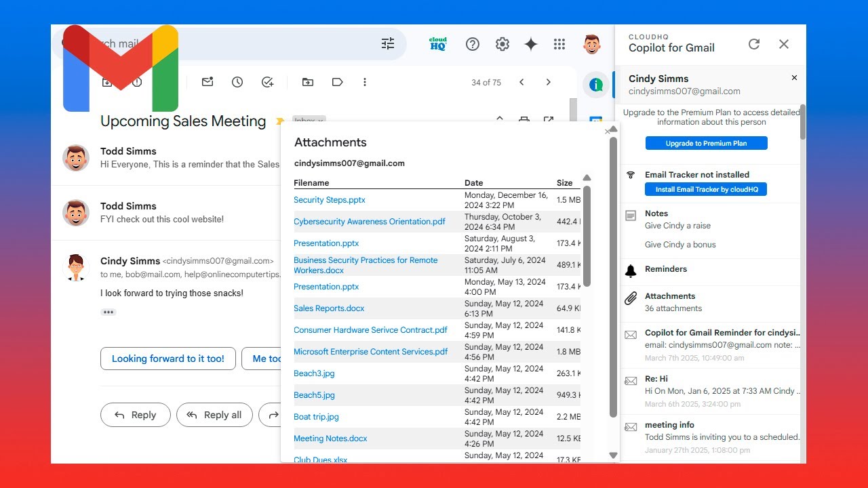
Task: Open the "Re: Hi" email entry
Action: point(712,391)
